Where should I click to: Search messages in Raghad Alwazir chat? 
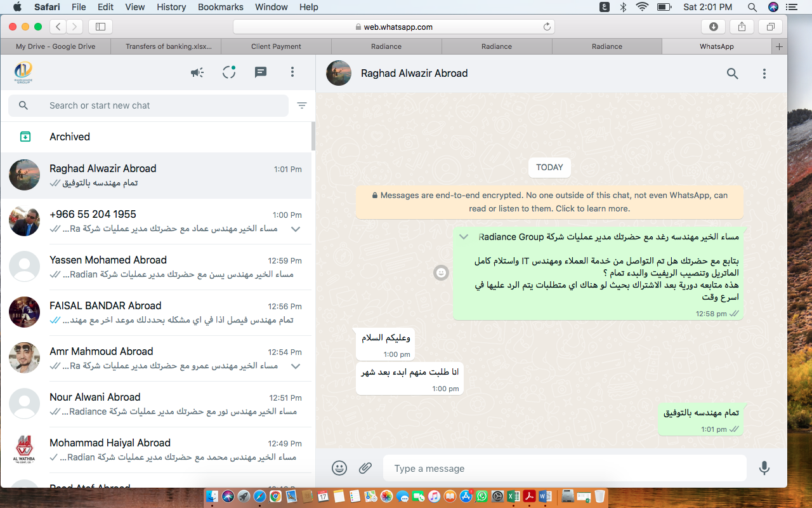pyautogui.click(x=733, y=74)
